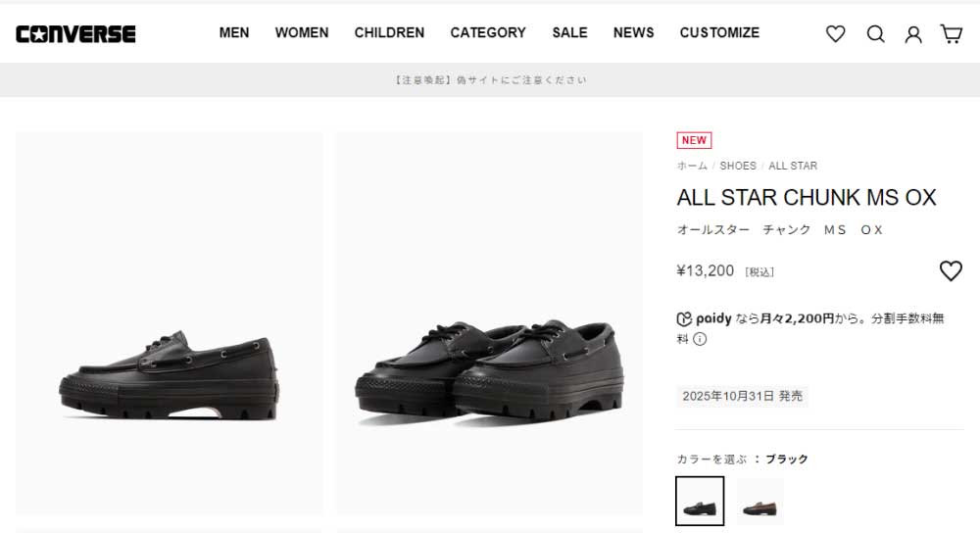The height and width of the screenshot is (533, 980).
Task: Expand the CATEGORY menu
Action: click(488, 32)
